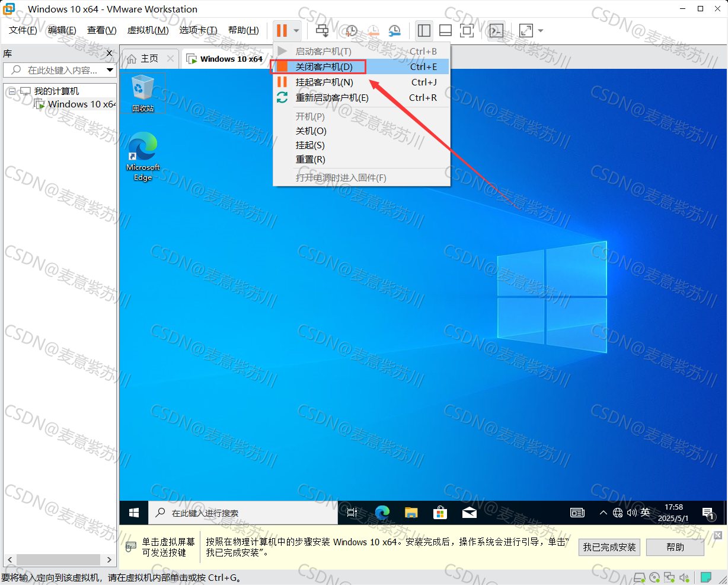Collapse the 我的计算机 tree node
This screenshot has width=728, height=585.
click(11, 91)
